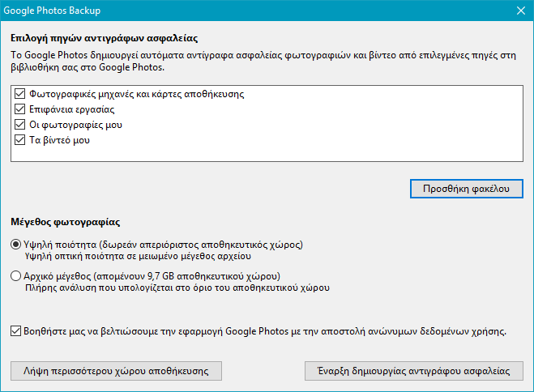Viewport: 534px width, 392px height.
Task: Disable the 'Τα βίντεο μου' checkbox
Action: pyautogui.click(x=20, y=140)
